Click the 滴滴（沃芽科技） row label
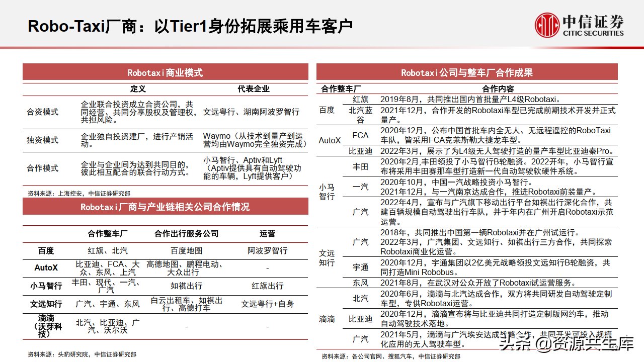 [x=46, y=326]
